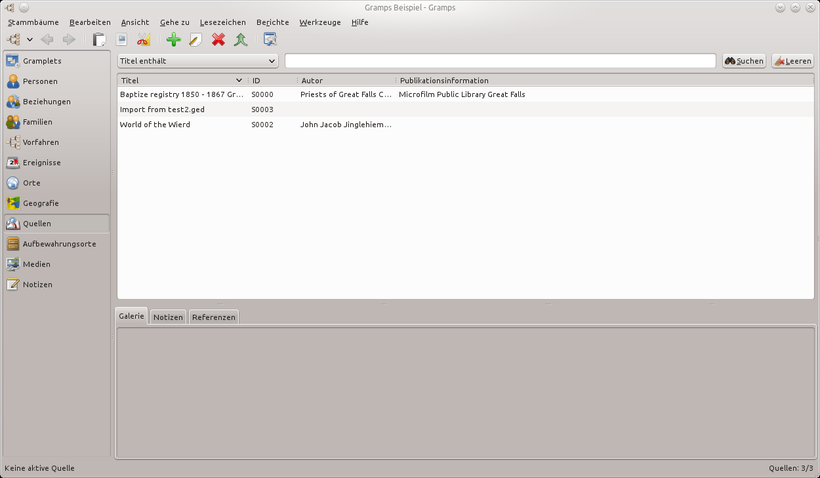Click the Suchen button
The image size is (820, 478).
[744, 61]
